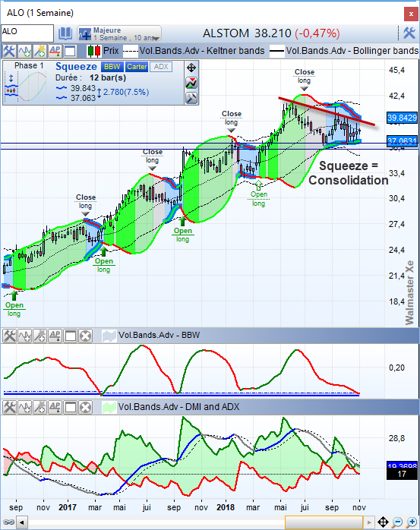The height and width of the screenshot is (530, 420).
Task: Toggle the BBW squeeze mode button
Action: (x=112, y=67)
